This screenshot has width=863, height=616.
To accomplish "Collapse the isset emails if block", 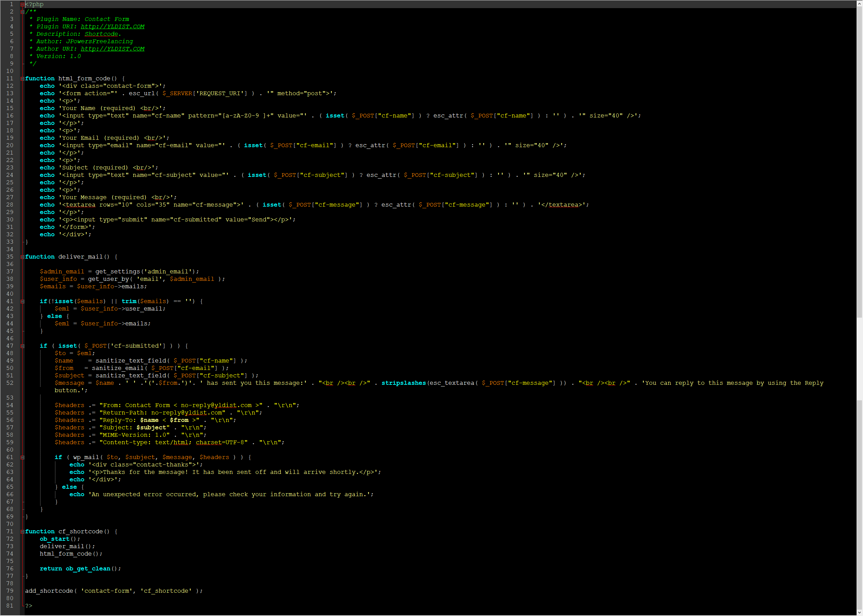I will (x=22, y=302).
